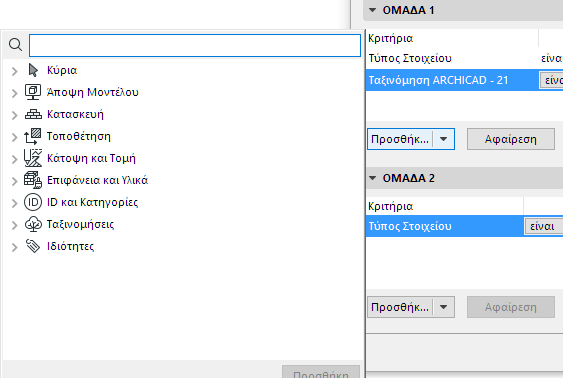Select the Κάτοψη και Τομή label

(92, 158)
